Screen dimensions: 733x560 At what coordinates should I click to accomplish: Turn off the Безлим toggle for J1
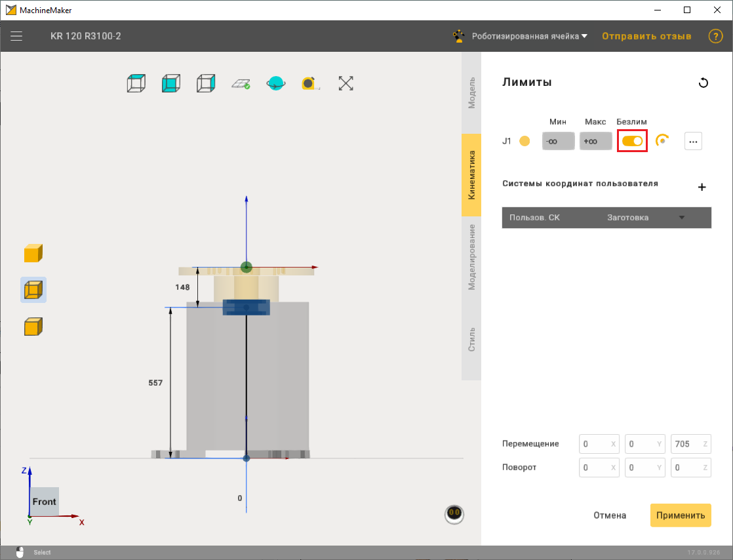[x=632, y=141]
